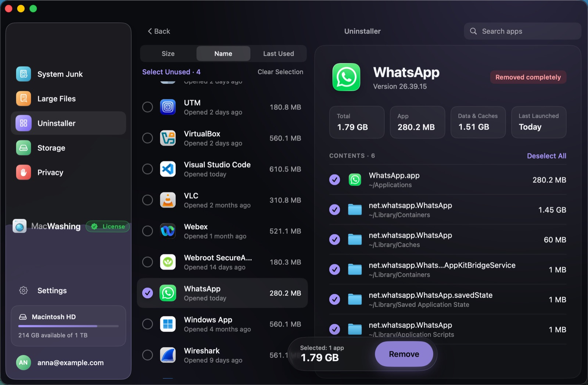Open System Junk from the sidebar
Viewport: 588px width, 385px height.
(68, 74)
